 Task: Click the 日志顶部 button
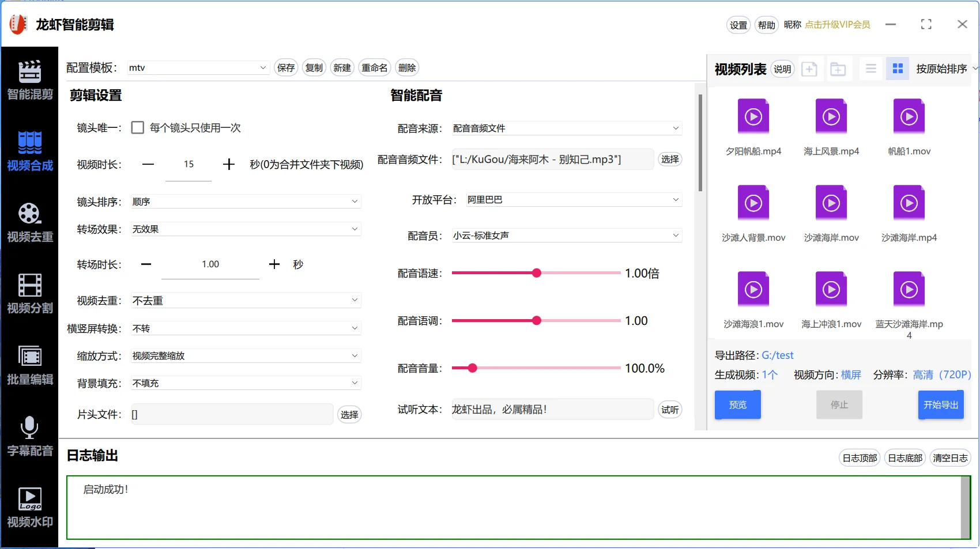(x=860, y=458)
